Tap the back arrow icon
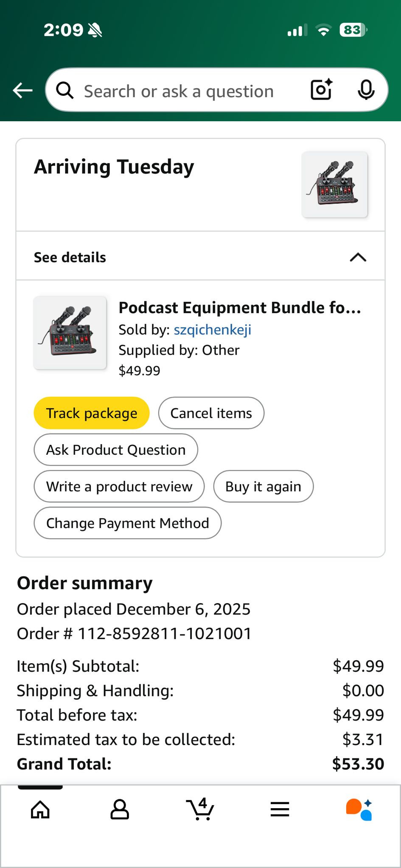401x868 pixels. pyautogui.click(x=23, y=90)
